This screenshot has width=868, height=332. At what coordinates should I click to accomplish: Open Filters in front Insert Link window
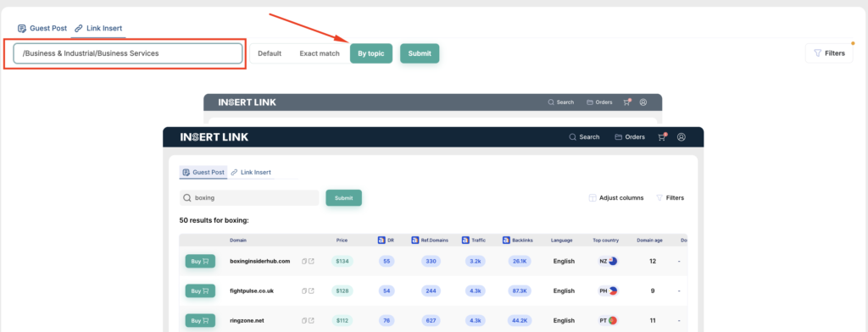pos(670,197)
